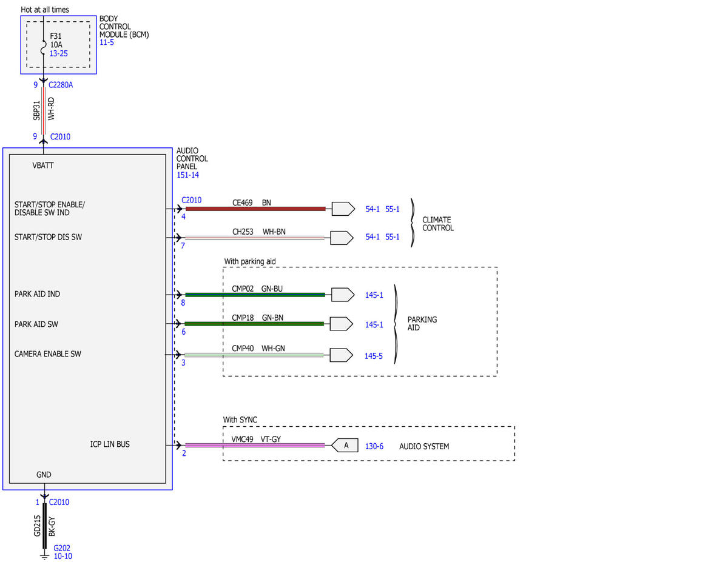Screen dimensions: 728x562
Task: Select the C2280A connector label
Action: pyautogui.click(x=61, y=85)
